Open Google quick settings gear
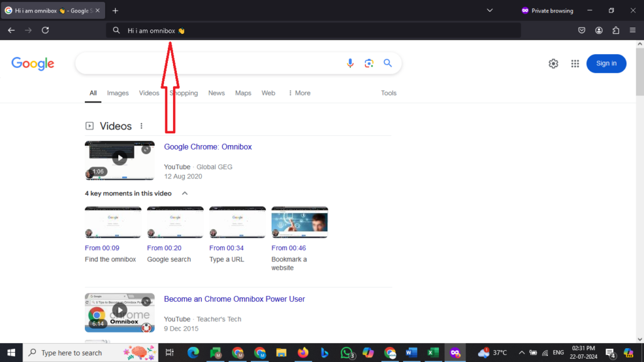 tap(553, 63)
